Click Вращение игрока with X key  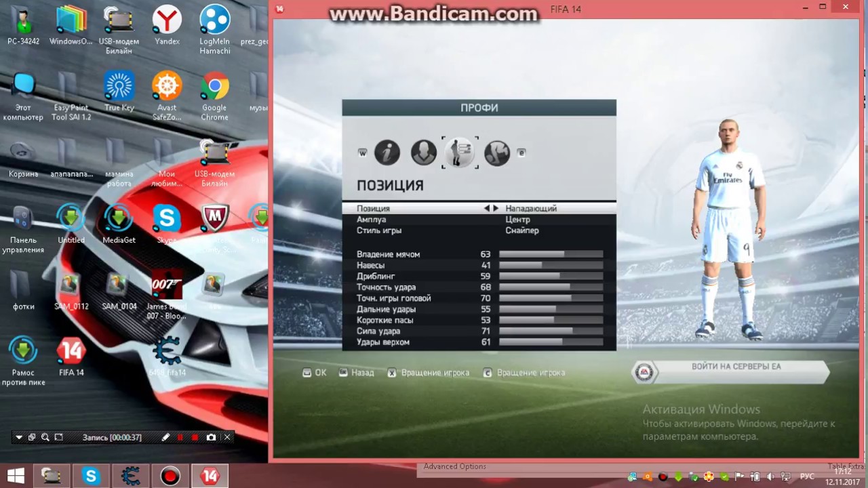pyautogui.click(x=429, y=373)
